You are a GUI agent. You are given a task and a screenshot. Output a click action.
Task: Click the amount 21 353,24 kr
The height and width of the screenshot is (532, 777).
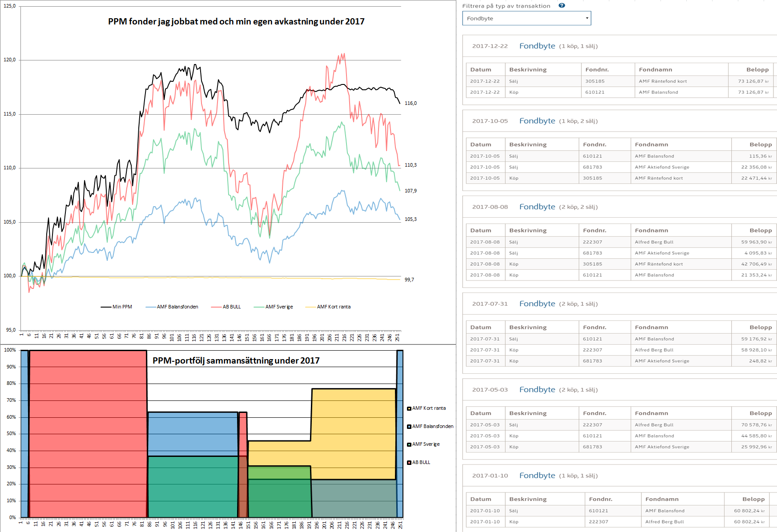[757, 275]
